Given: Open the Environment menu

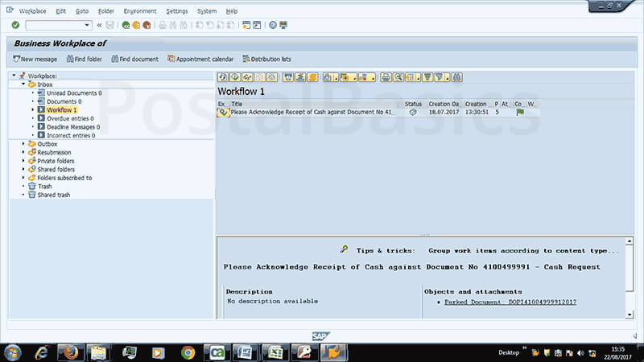Looking at the screenshot, I should click(140, 11).
